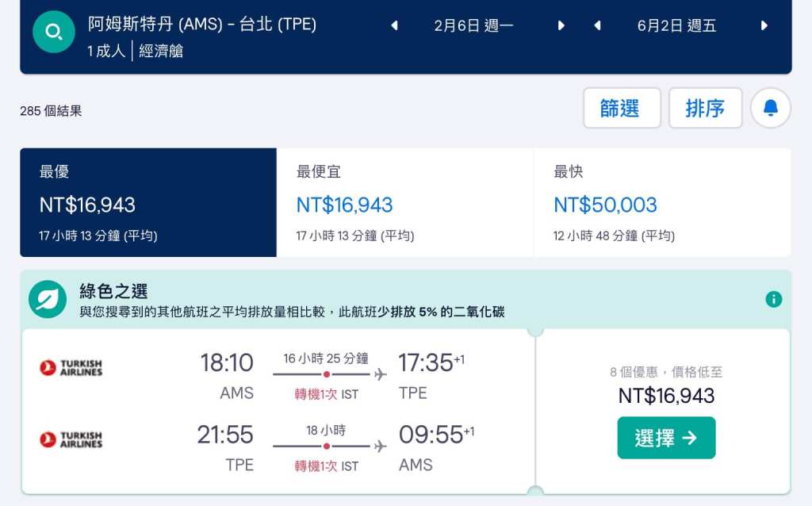Click the 2月6日 週一 departure date
This screenshot has width=812, height=506.
(474, 25)
